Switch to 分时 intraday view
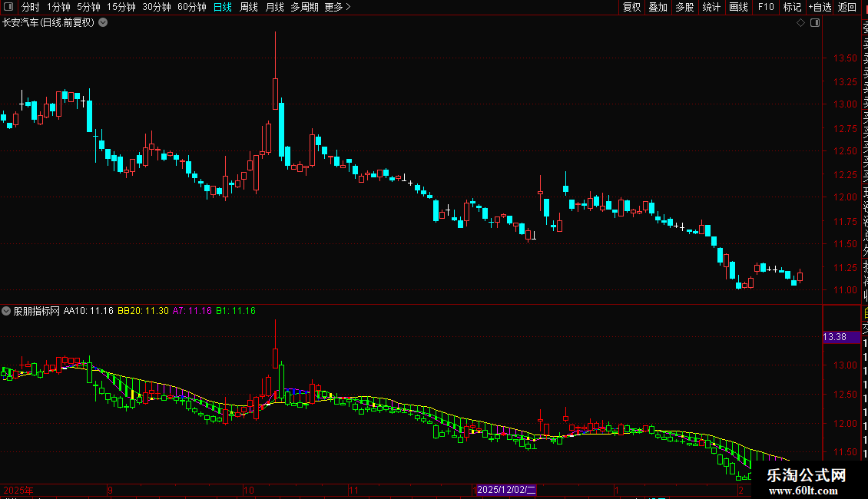 31,7
